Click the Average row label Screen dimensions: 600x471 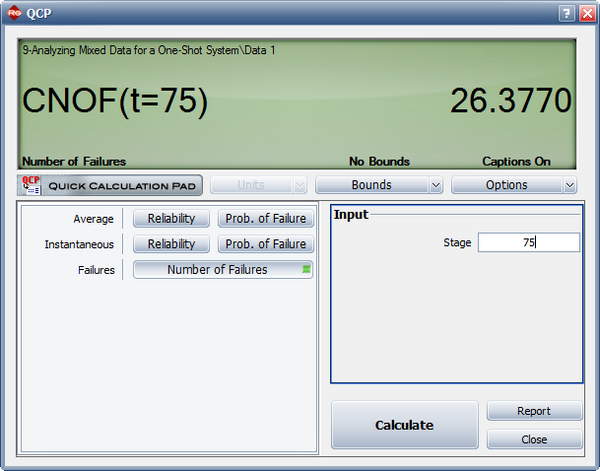coord(93,219)
